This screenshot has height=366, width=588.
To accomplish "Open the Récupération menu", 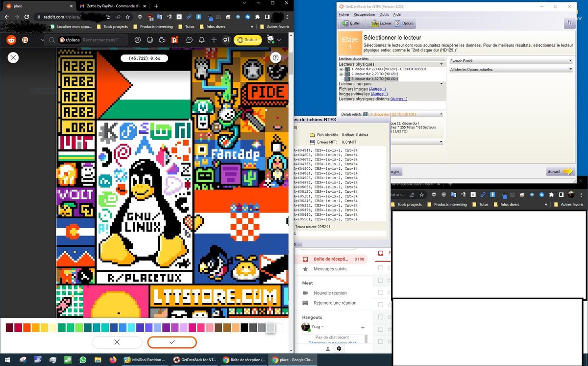I will pos(365,15).
